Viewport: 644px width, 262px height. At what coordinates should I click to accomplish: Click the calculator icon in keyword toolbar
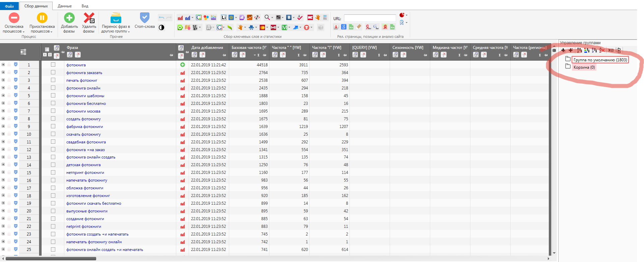[x=325, y=17]
